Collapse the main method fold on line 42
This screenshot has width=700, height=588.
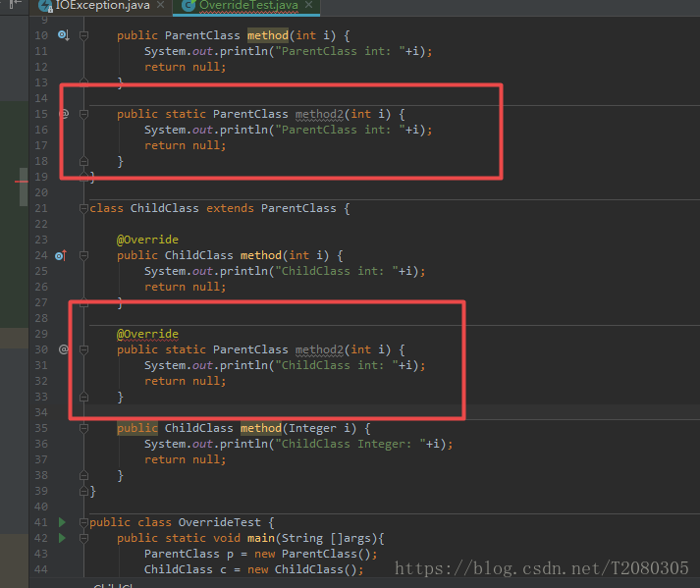point(83,539)
